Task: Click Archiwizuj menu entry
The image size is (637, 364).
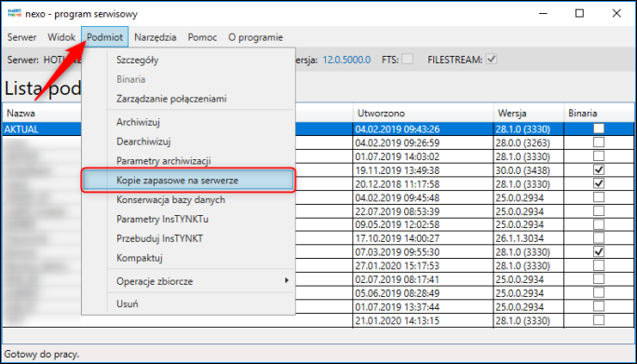Action: coord(188,122)
